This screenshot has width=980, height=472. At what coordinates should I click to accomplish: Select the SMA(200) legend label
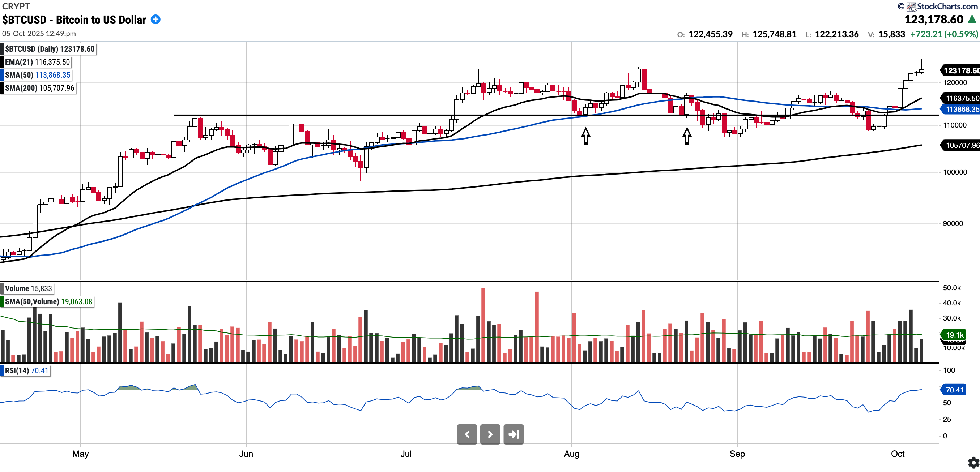click(x=39, y=88)
